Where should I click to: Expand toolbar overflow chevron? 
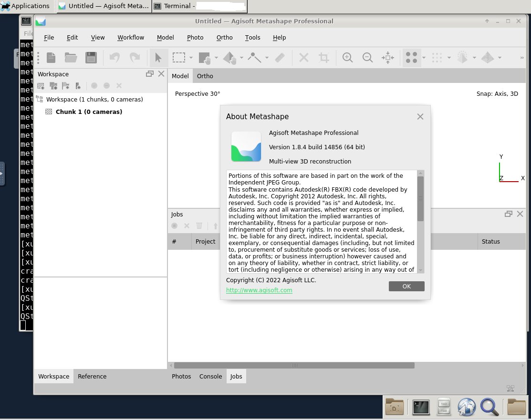tap(522, 58)
